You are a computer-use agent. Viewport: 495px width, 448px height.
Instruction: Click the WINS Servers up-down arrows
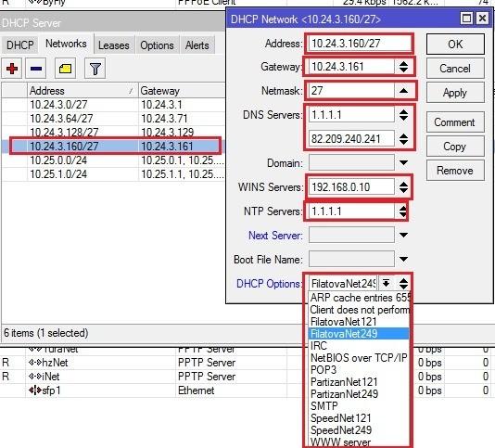pyautogui.click(x=403, y=187)
